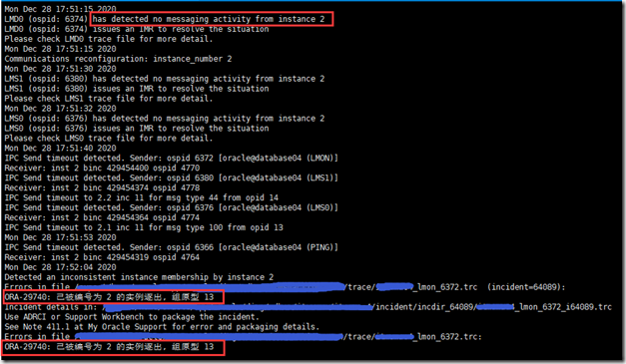
Task: Click the timestamp 'Mon Dec 28 17:51:32 2020'
Action: (x=60, y=109)
